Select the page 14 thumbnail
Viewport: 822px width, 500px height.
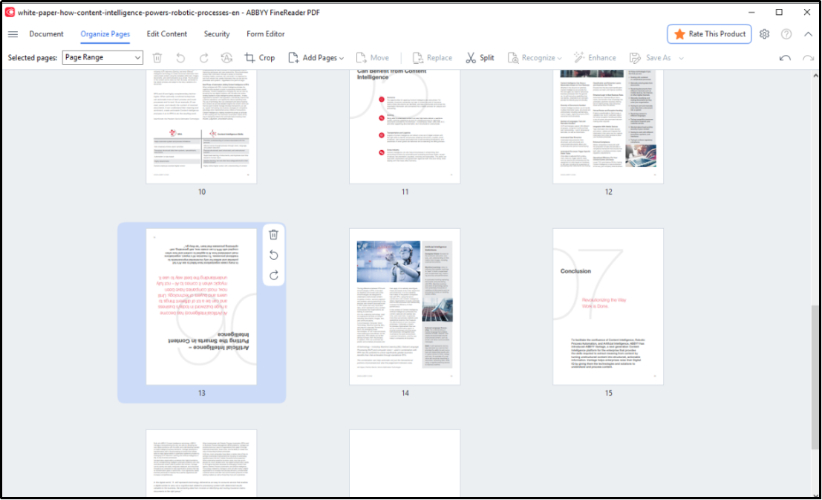[405, 307]
